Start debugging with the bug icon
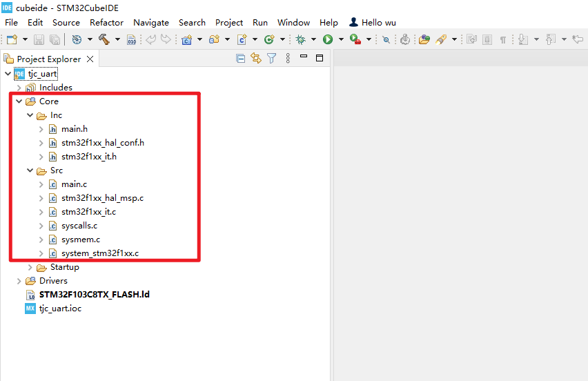588x381 pixels. click(300, 40)
